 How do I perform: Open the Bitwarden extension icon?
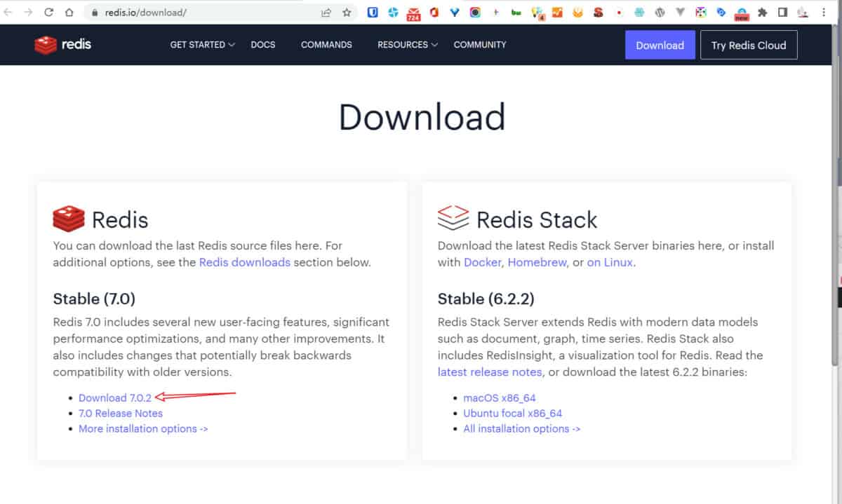tap(373, 13)
